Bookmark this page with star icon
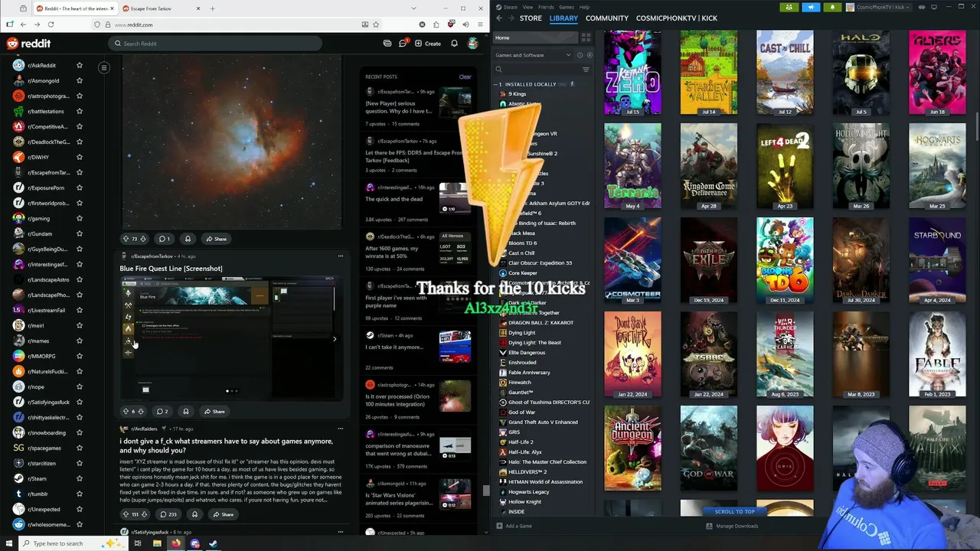 pyautogui.click(x=376, y=24)
